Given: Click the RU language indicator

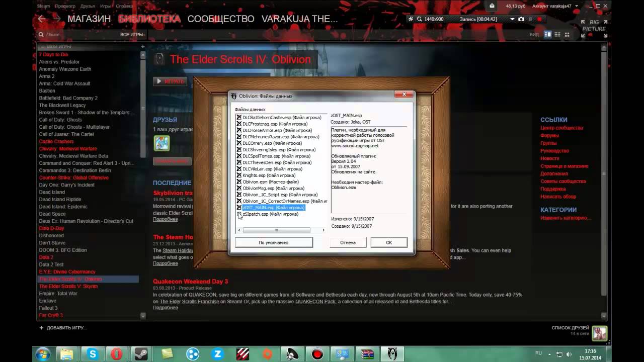Looking at the screenshot, I should pos(538,353).
